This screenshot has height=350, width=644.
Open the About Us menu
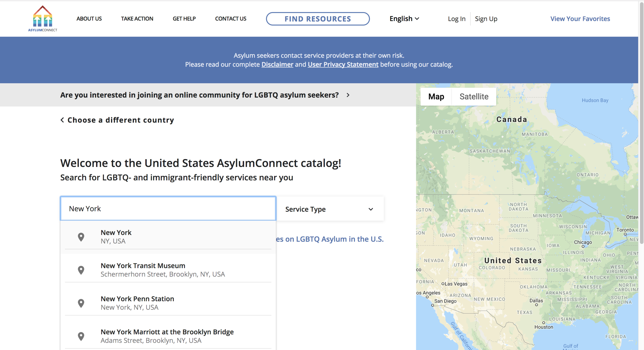click(89, 19)
